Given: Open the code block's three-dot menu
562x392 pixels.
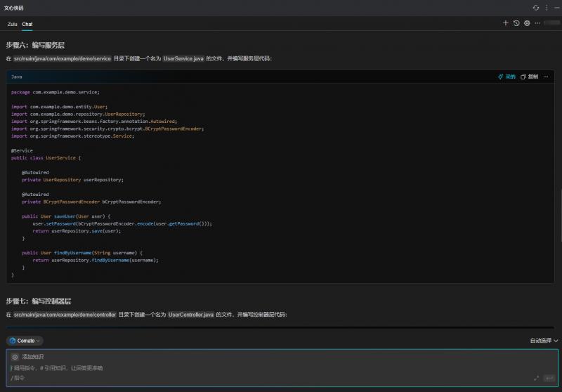Looking at the screenshot, I should pos(546,77).
